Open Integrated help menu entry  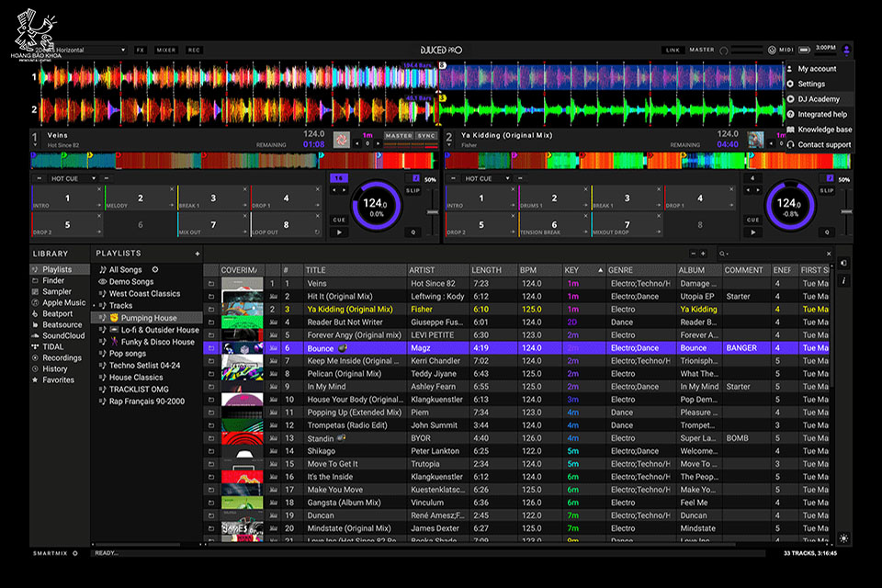(821, 114)
